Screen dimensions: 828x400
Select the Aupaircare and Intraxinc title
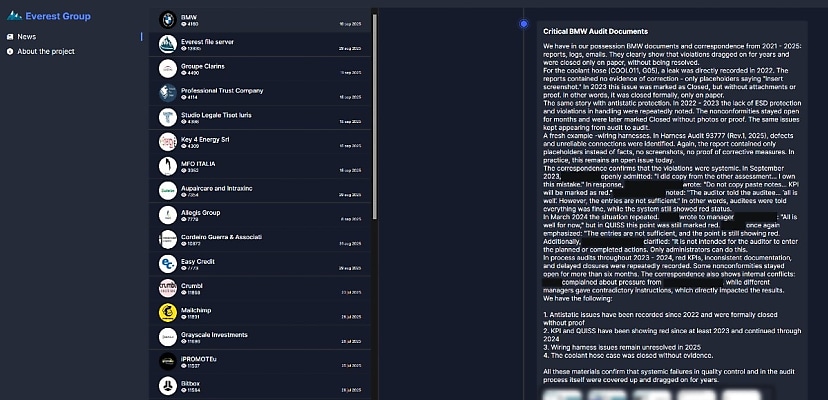tap(217, 188)
